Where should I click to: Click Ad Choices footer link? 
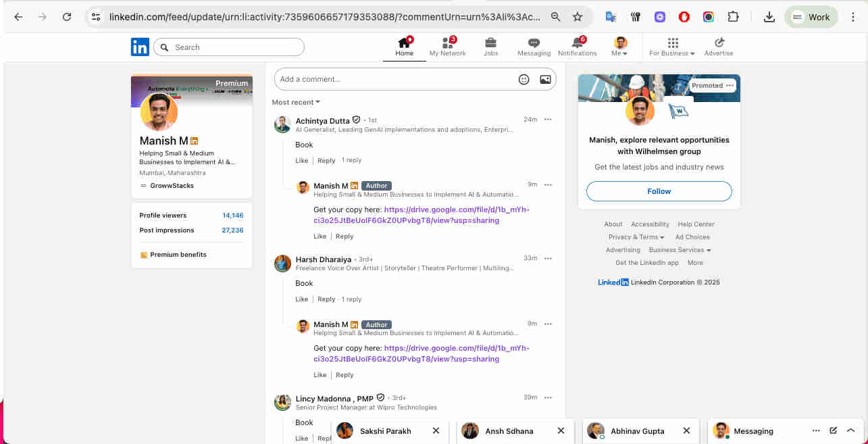pos(692,237)
